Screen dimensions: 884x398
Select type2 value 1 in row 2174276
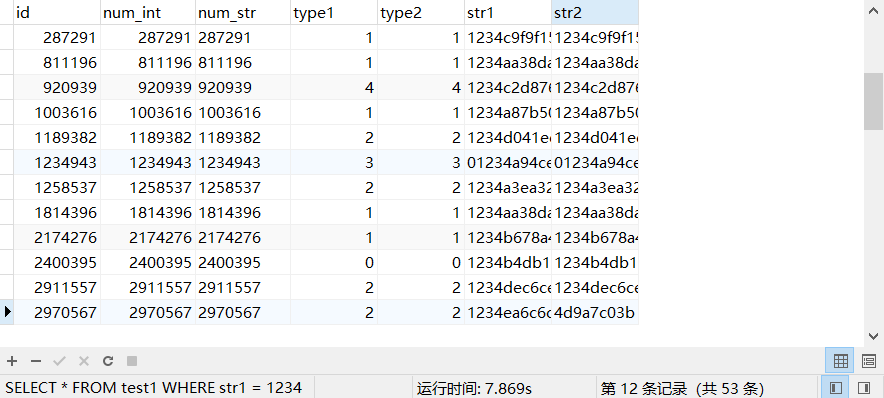click(x=421, y=237)
